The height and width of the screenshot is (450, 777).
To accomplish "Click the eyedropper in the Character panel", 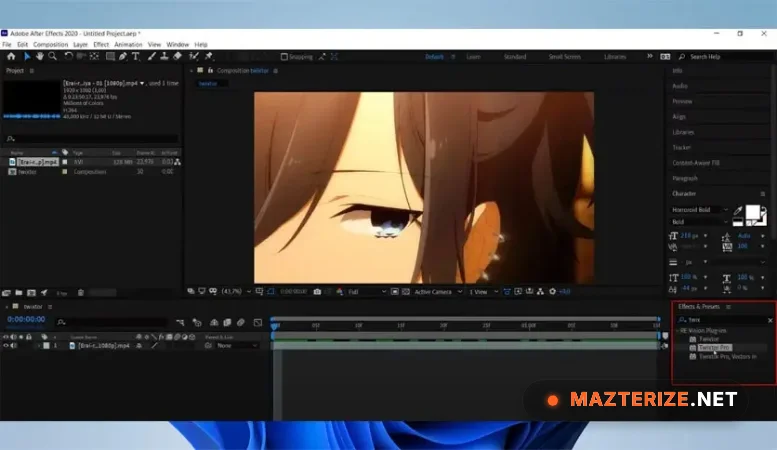I will (738, 211).
